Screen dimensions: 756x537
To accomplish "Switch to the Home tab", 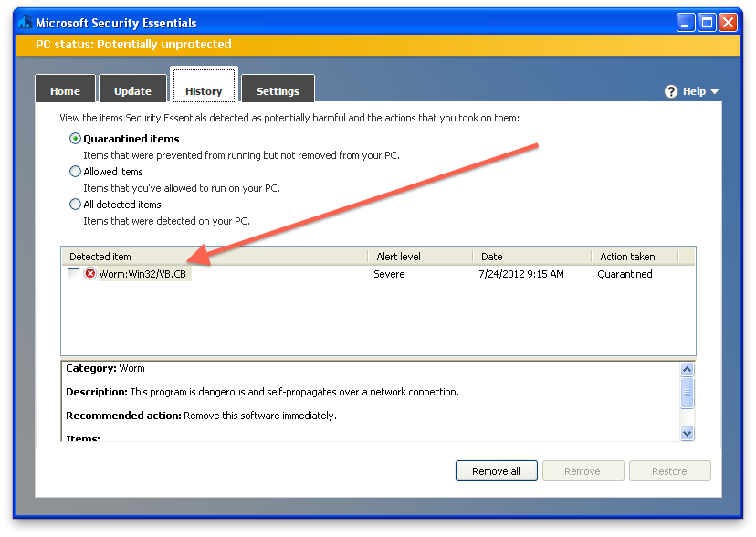I will coord(65,91).
